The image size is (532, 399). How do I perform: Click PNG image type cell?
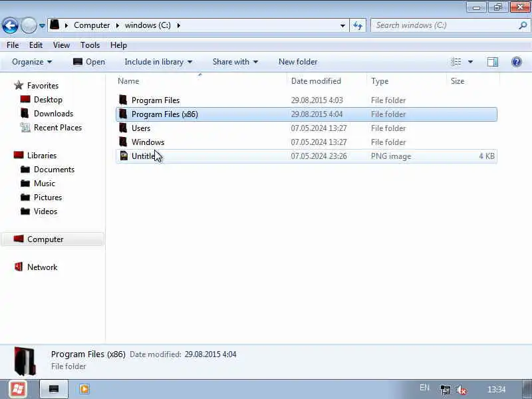391,156
